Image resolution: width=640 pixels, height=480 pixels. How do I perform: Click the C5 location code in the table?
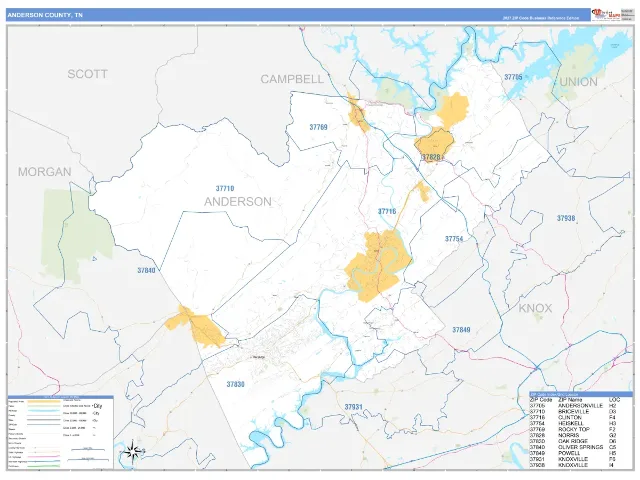pyautogui.click(x=612, y=447)
